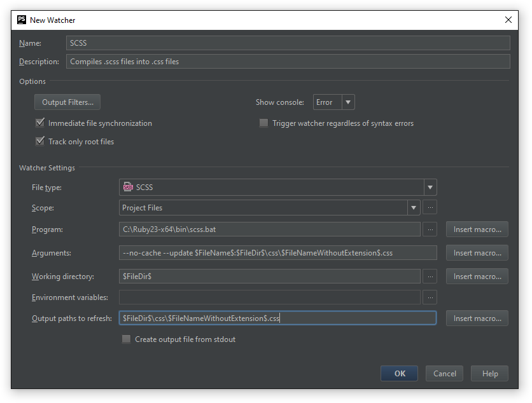Open Working directory browse dialog icon
This screenshot has width=532, height=403.
coord(430,277)
